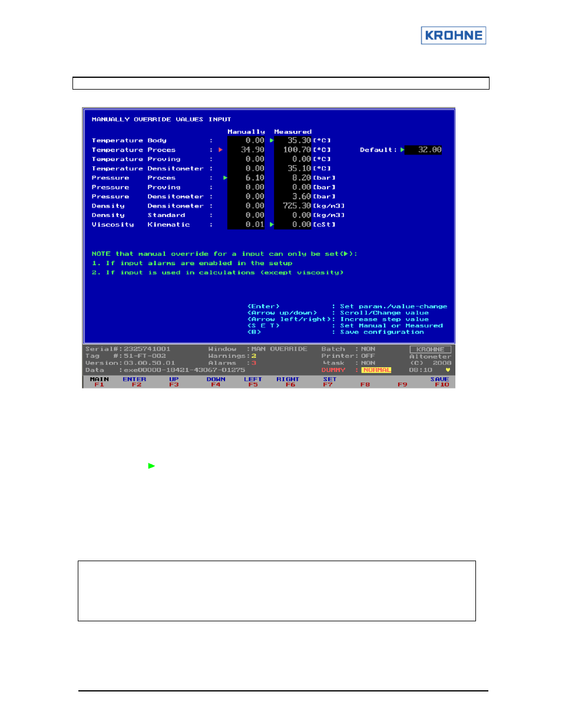Click green arrow beside Viscosity Kinematic measured value
The image size is (562, 728).
[272, 225]
